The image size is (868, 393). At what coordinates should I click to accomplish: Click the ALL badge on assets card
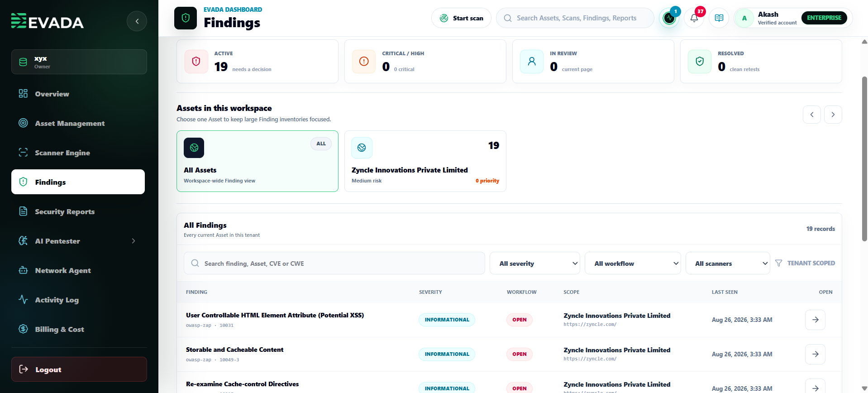point(321,144)
